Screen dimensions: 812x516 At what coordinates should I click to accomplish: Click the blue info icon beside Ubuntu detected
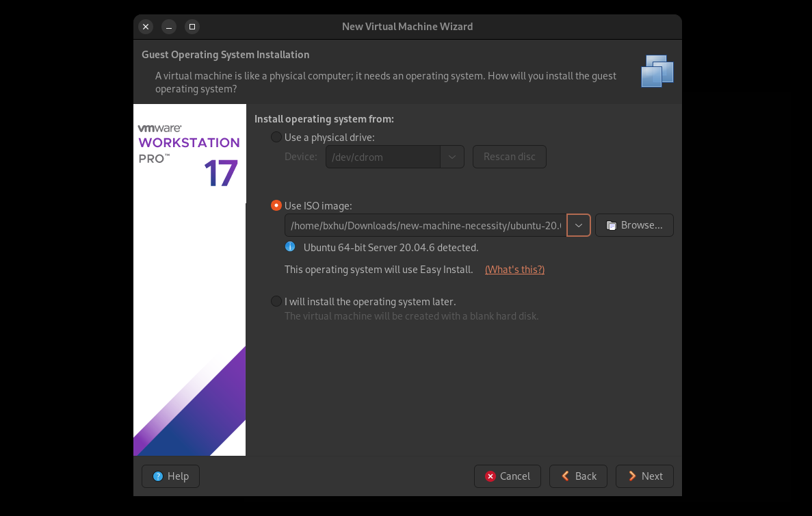pyautogui.click(x=290, y=247)
